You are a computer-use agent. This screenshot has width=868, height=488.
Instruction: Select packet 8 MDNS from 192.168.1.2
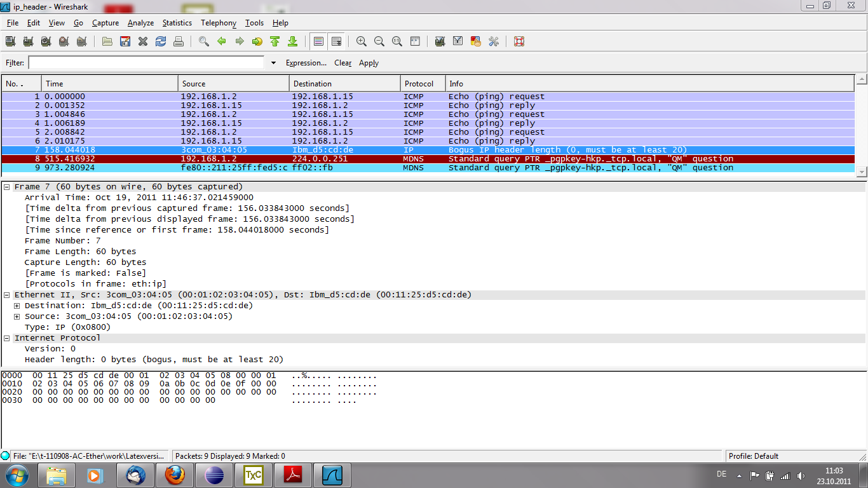428,159
